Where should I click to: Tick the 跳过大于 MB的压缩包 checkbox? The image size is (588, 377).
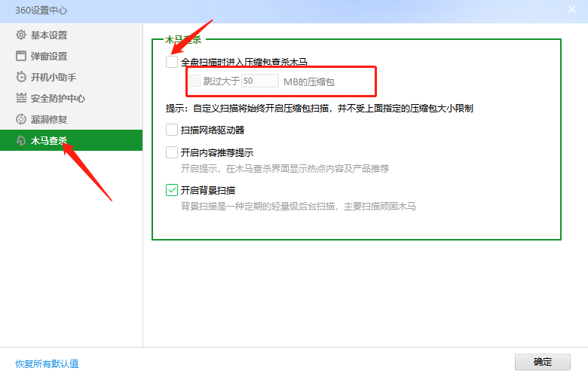(194, 81)
